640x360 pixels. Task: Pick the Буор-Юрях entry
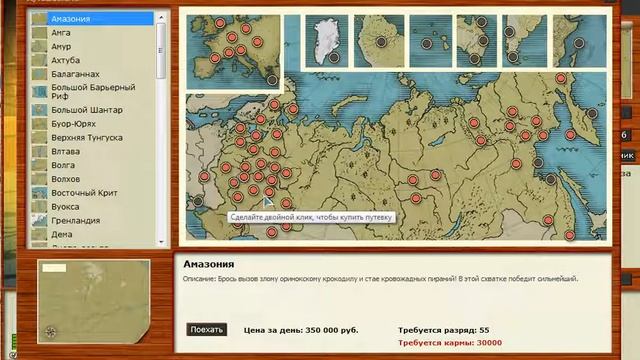click(x=93, y=124)
